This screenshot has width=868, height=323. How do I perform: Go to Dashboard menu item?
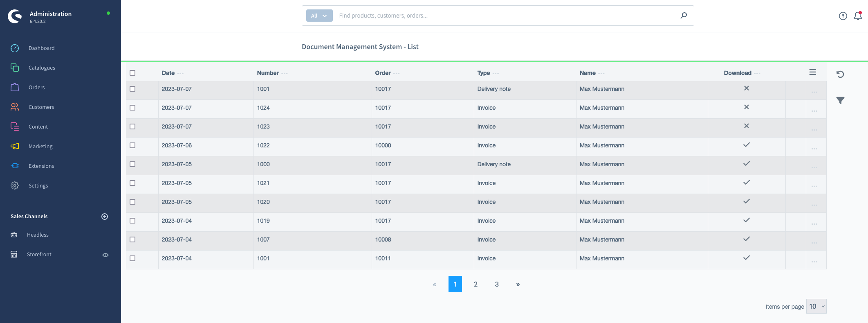[42, 48]
